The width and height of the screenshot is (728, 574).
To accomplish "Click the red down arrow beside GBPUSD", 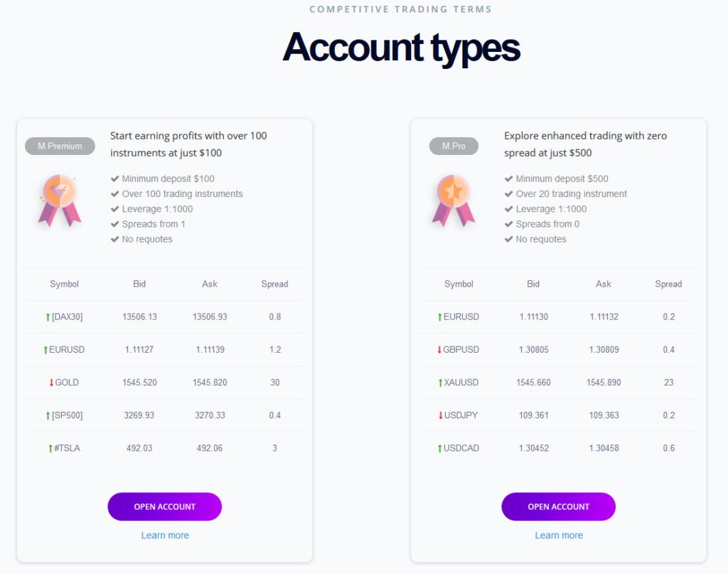I will coord(439,350).
